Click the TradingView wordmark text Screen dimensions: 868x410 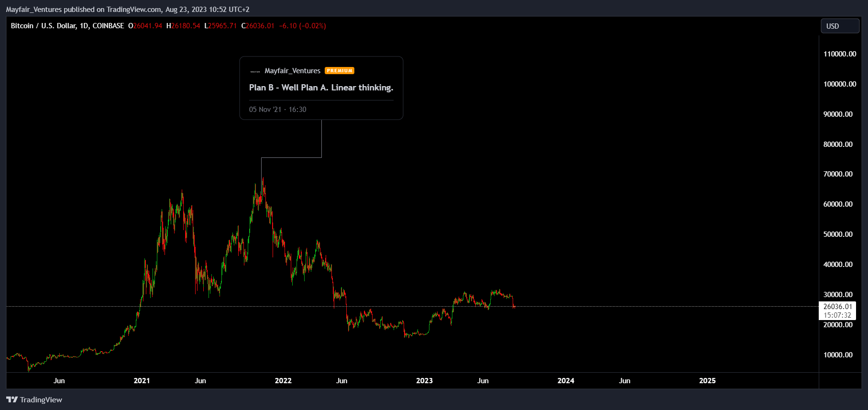coord(41,399)
